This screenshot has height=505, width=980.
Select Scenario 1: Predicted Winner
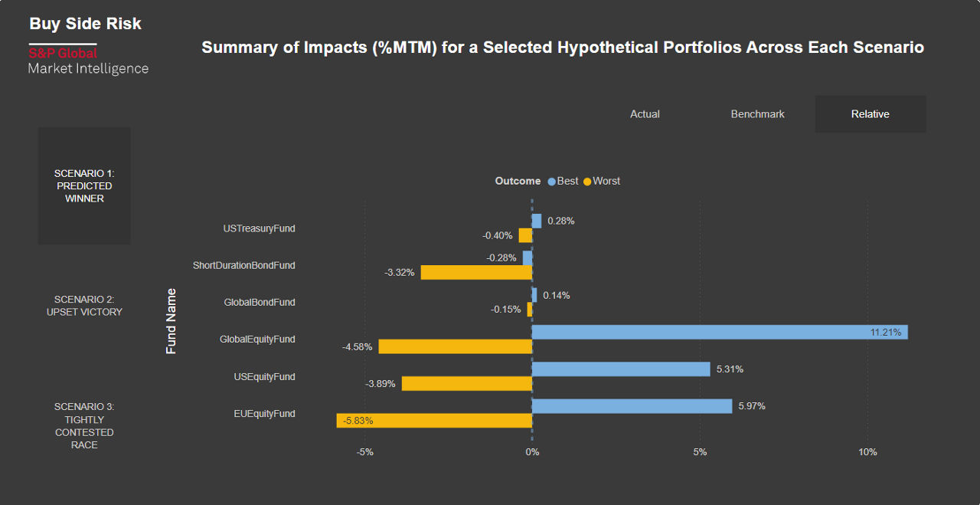(x=84, y=186)
